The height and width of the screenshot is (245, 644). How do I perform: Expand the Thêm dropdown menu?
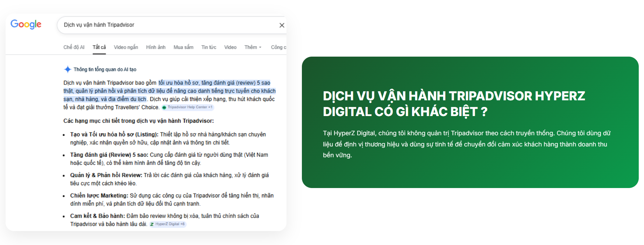[253, 47]
